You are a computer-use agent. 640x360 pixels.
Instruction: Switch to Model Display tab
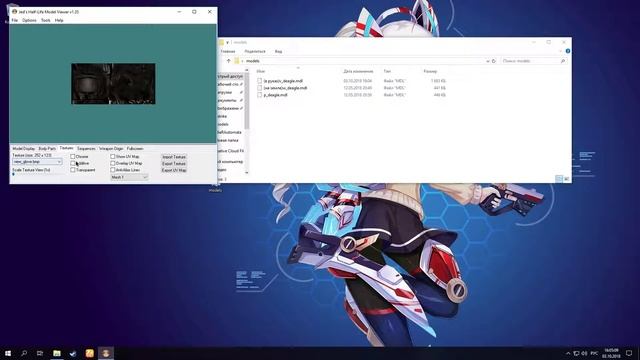(24, 149)
